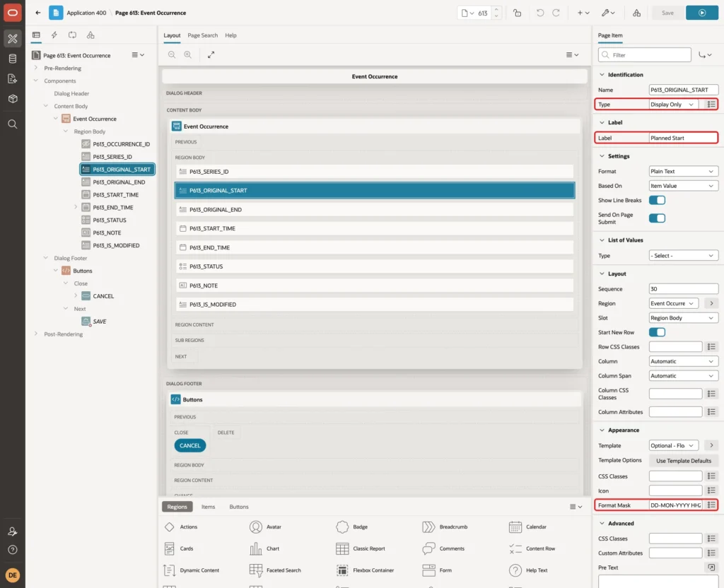Click the Sequence input field
Screen dimensions: 724x588
(x=684, y=289)
